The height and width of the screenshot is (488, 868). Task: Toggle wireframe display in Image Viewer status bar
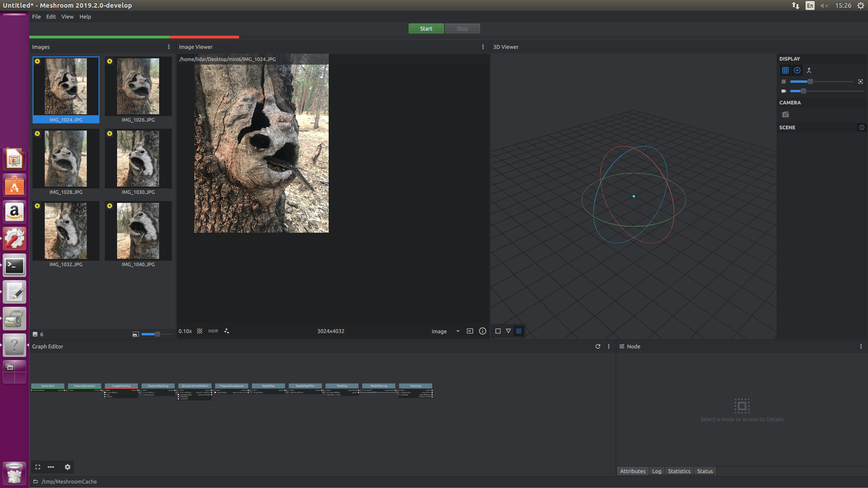tap(200, 331)
